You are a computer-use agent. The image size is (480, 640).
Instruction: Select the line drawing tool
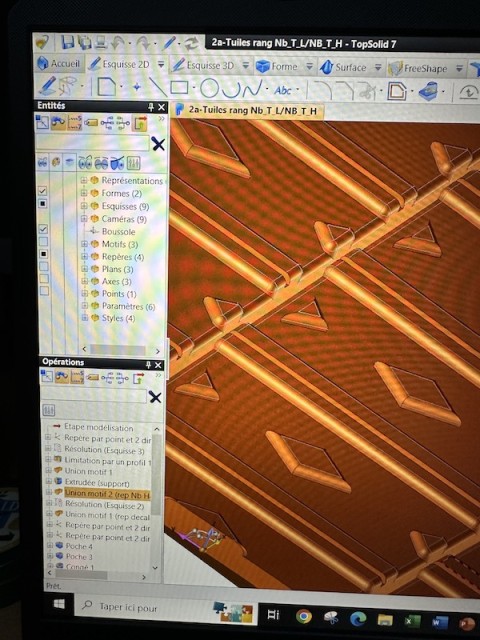(158, 87)
